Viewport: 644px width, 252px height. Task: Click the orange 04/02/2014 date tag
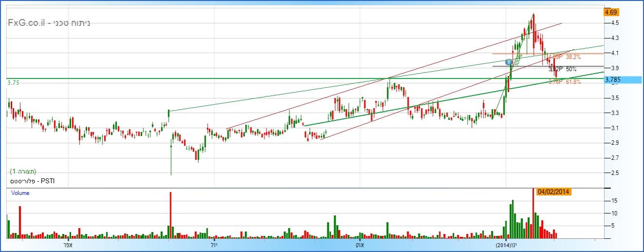(x=554, y=192)
